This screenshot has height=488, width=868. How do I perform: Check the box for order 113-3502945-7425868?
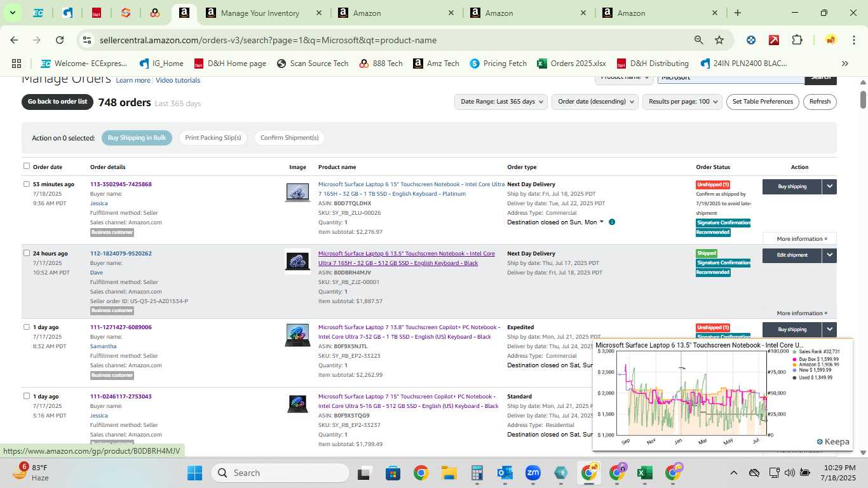(27, 184)
